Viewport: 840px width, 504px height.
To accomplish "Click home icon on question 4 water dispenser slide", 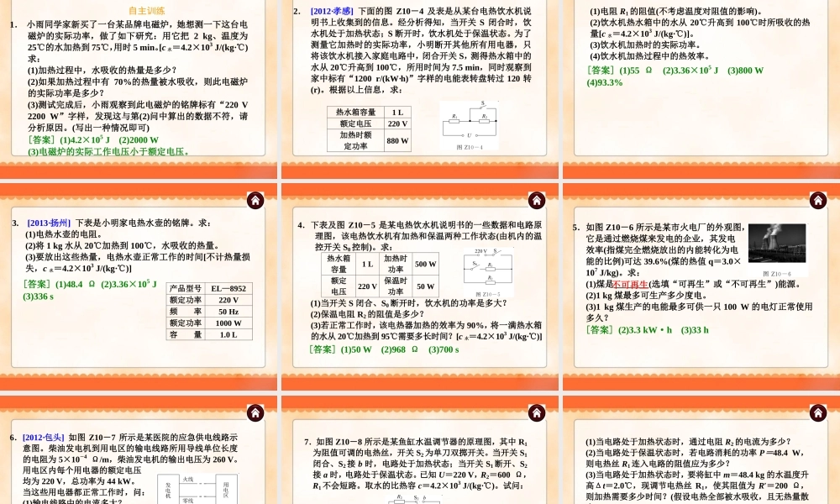I will 536,200.
